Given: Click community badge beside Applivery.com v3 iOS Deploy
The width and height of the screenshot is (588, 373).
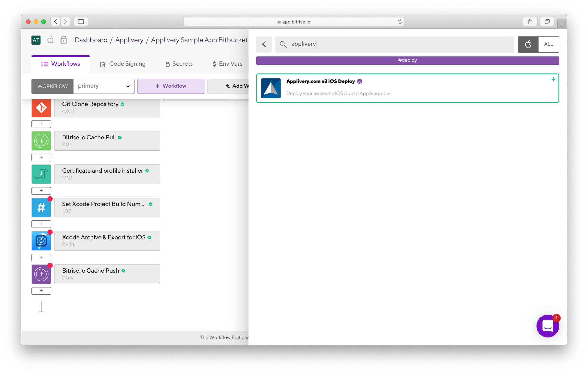Looking at the screenshot, I should coord(359,82).
